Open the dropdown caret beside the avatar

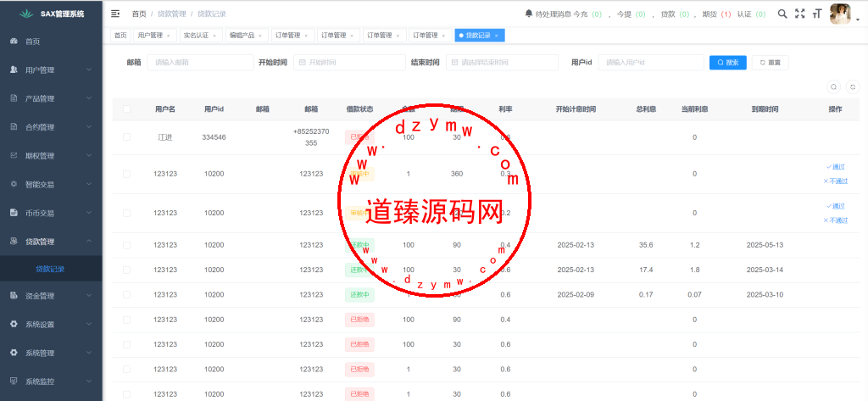tap(858, 19)
